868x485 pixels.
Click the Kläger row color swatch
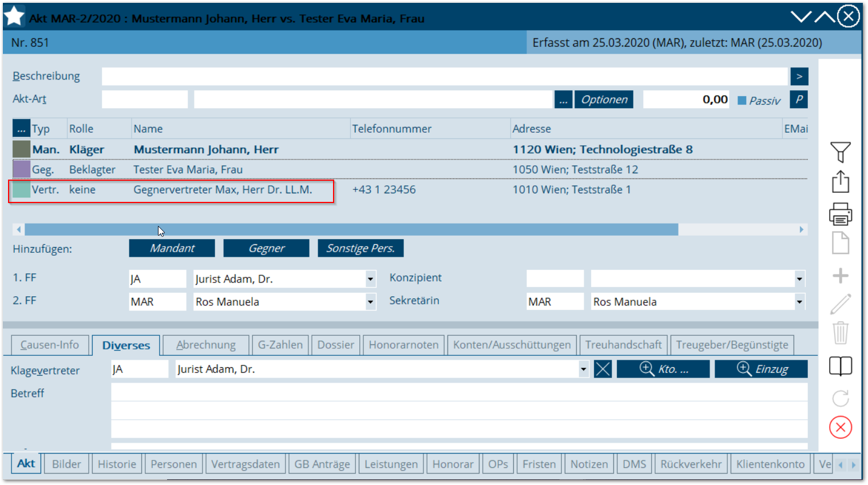coord(21,149)
